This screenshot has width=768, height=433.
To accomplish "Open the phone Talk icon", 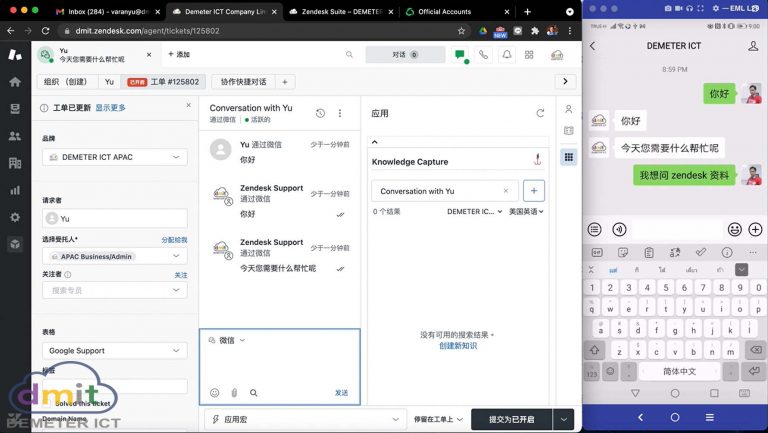I will [483, 55].
